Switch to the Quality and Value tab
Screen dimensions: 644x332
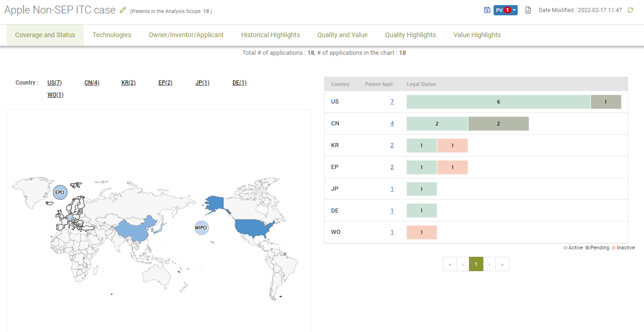(343, 35)
